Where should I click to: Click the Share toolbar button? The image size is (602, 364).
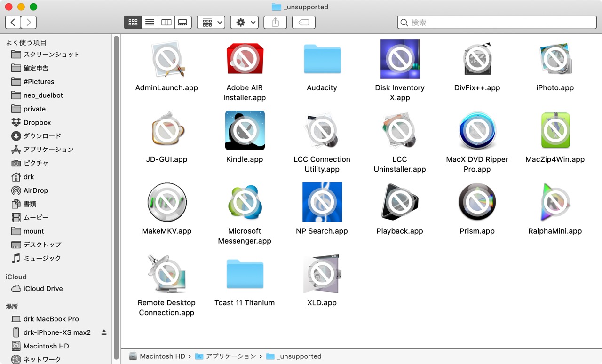tap(276, 22)
